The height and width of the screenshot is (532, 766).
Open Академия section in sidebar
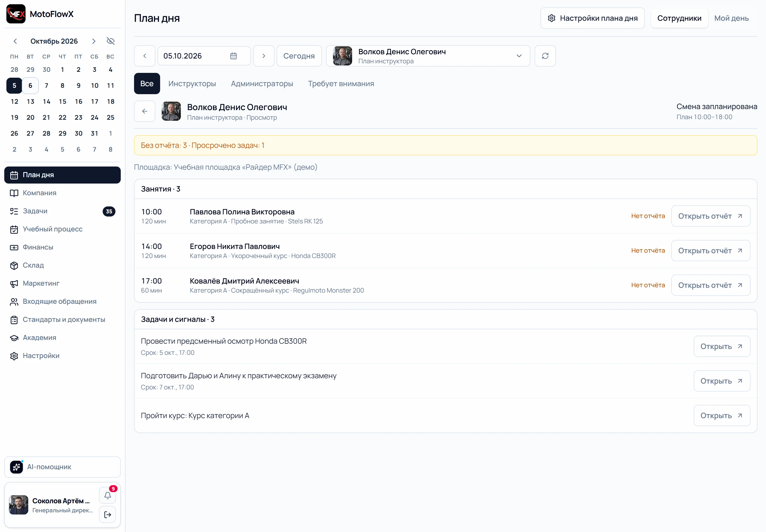[62, 338]
